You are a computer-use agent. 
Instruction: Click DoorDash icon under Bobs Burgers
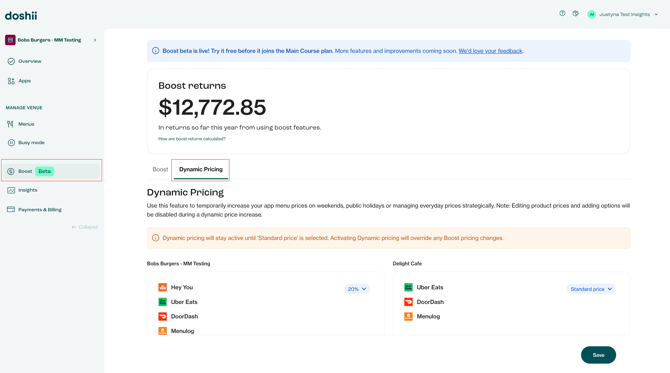click(162, 316)
